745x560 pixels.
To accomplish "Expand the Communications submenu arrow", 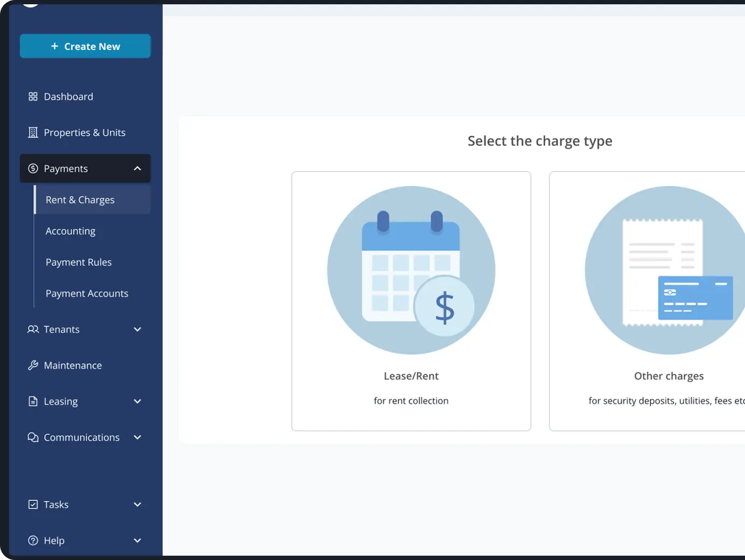I will tap(137, 438).
